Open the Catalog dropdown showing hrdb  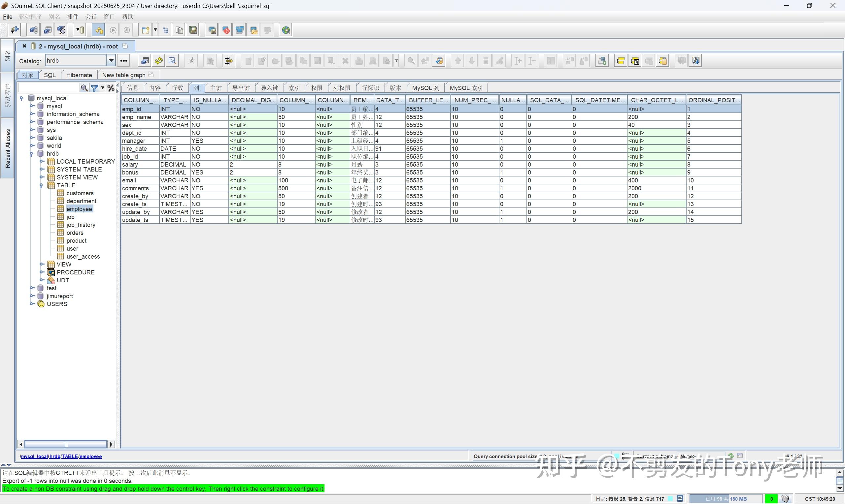pos(111,60)
